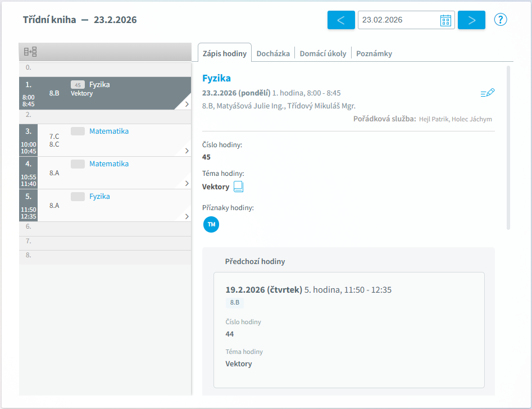532x409 pixels.
Task: Click the help question mark icon
Action: click(x=501, y=20)
